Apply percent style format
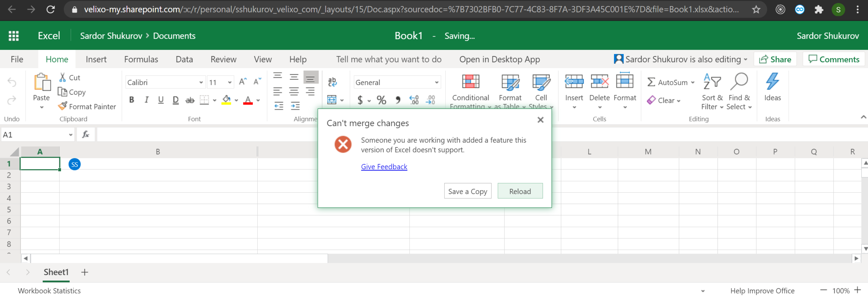Image resolution: width=868 pixels, height=297 pixels. click(382, 100)
